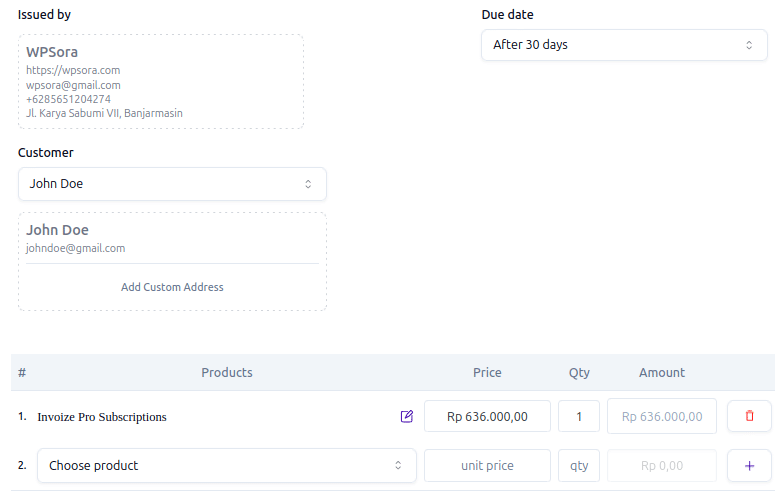Expand the John Doe customer selector

172,184
